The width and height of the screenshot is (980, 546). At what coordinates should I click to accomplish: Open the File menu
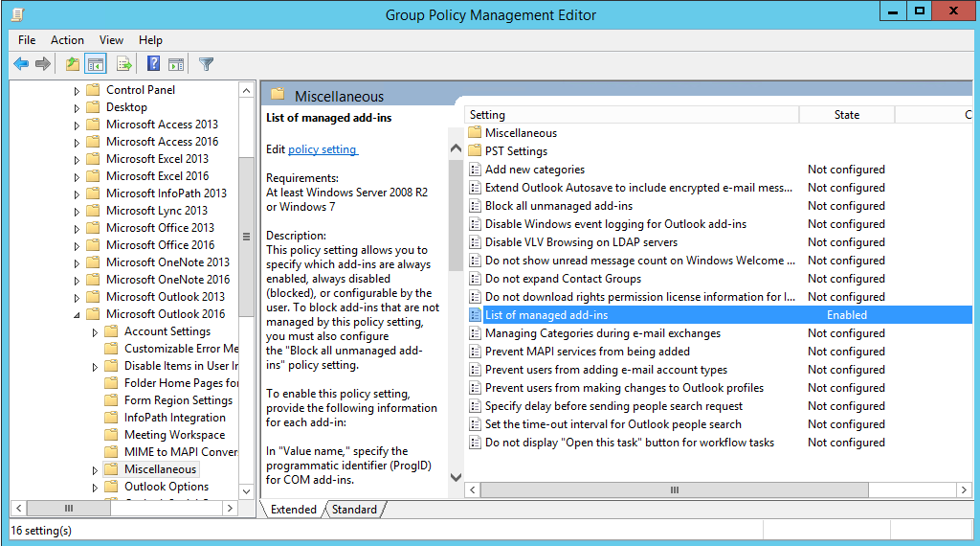[x=27, y=40]
